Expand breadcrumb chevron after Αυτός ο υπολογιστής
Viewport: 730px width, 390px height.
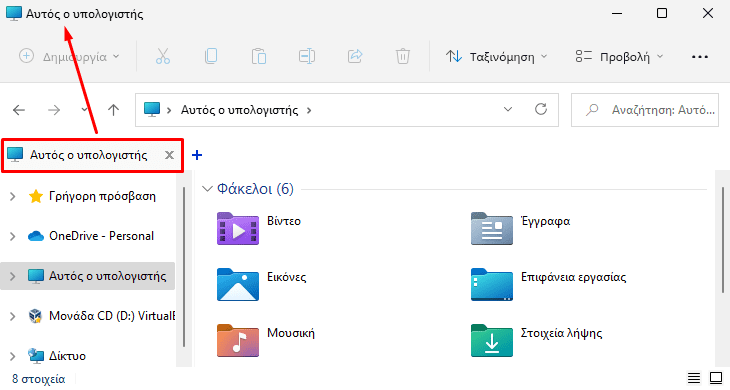click(x=309, y=110)
